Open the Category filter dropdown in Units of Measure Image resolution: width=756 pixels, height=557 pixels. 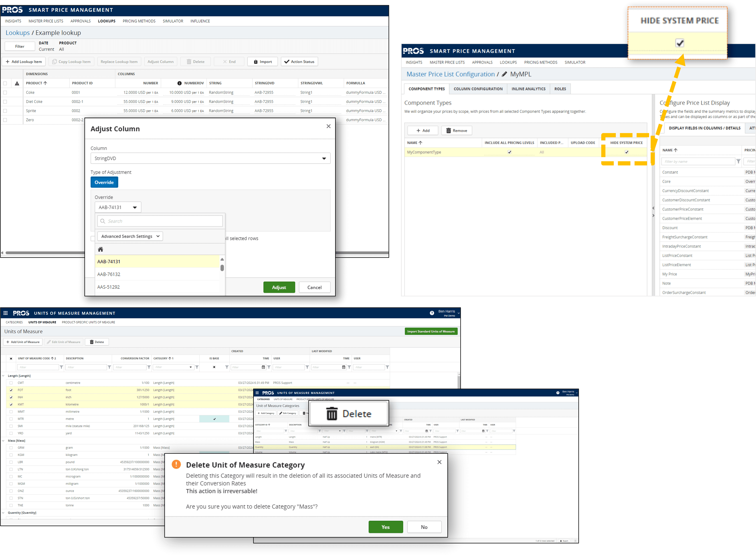click(191, 367)
